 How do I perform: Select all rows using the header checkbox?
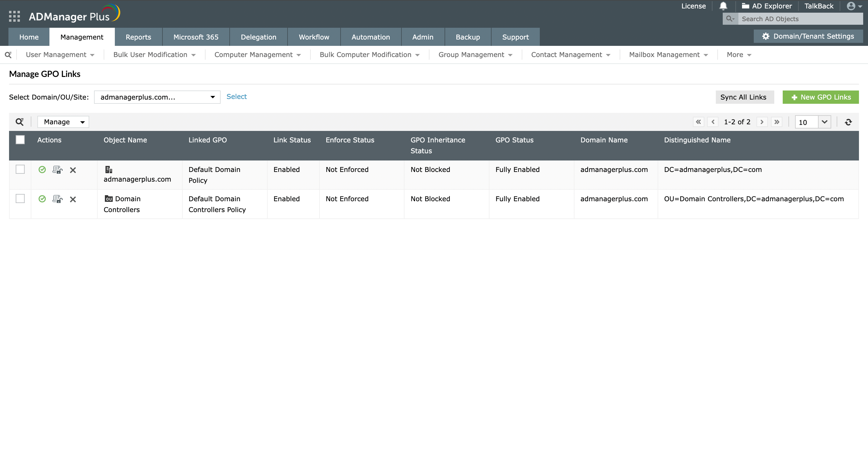[x=20, y=140]
